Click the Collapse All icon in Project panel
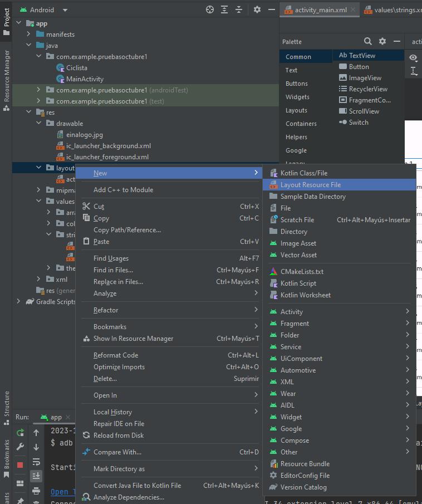Screen dimensions: 422x504 (239, 9)
